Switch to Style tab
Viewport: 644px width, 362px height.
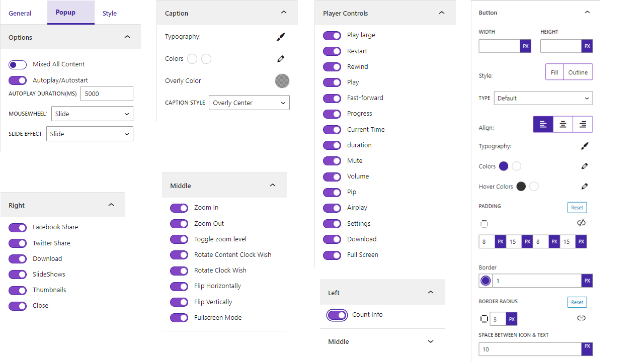(x=110, y=13)
